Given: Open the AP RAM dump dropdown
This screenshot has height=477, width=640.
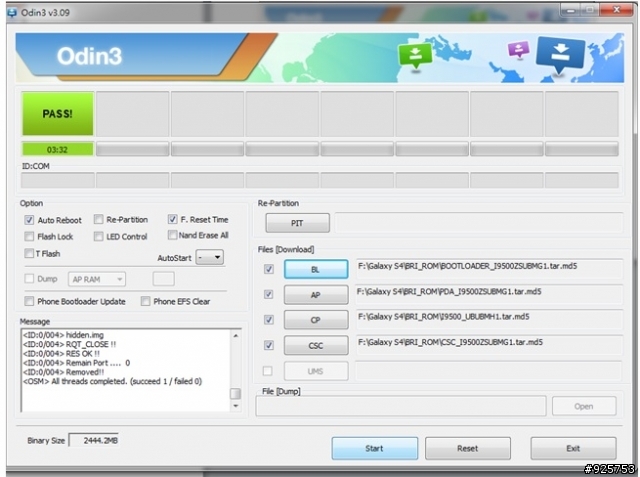Looking at the screenshot, I should click(x=97, y=280).
